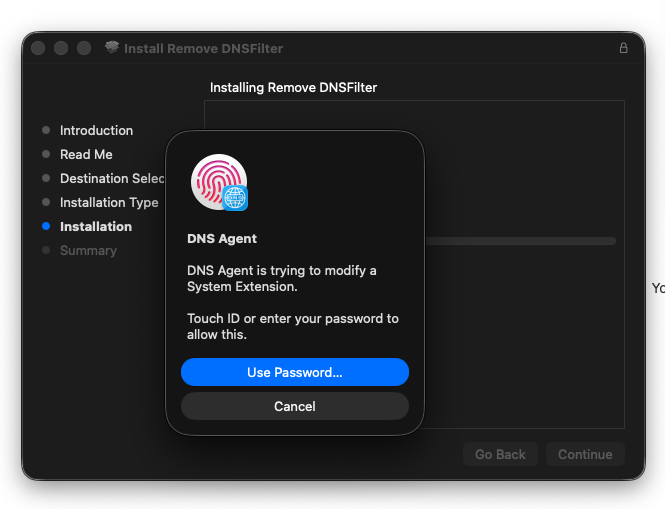Screen dimensions: 665x509
Task: Click the "Installing Remove DNSFilter" heading
Action: [x=293, y=88]
